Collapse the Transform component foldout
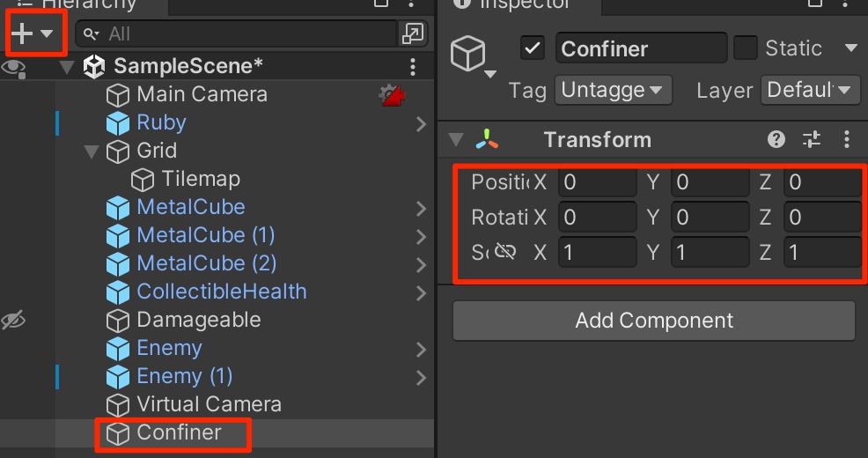 tap(456, 139)
